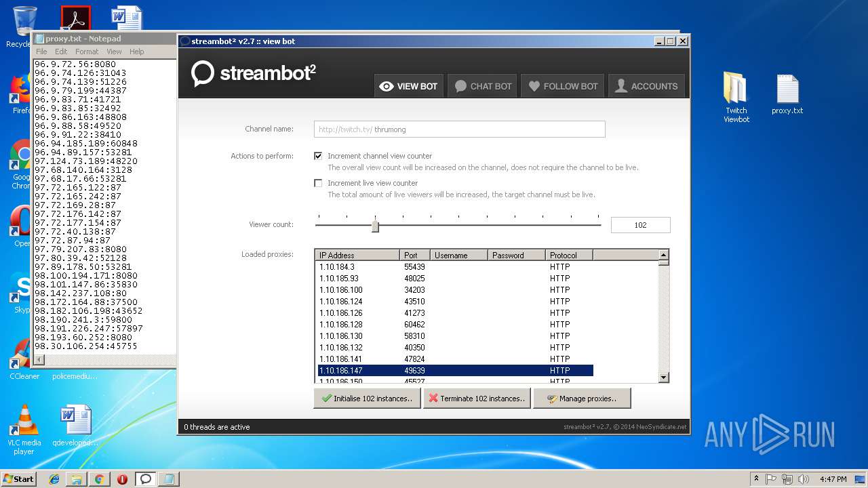Click Notepad horizontal scroll left arrow
Image resolution: width=868 pixels, height=488 pixels.
click(x=39, y=360)
